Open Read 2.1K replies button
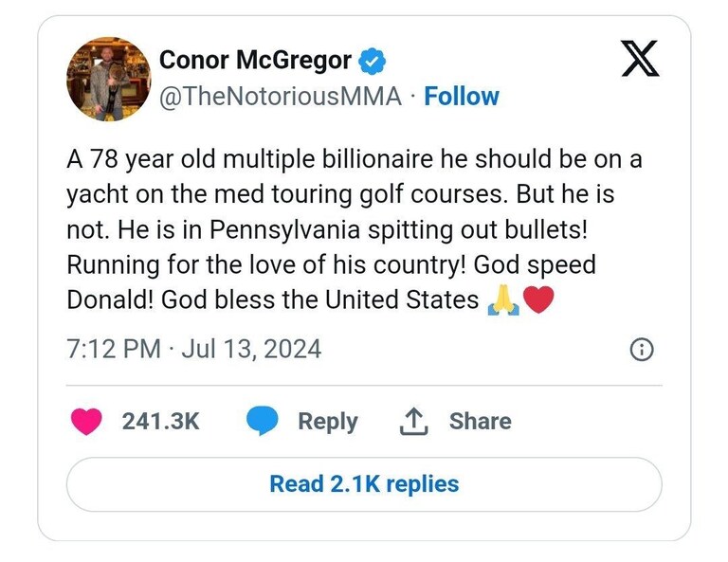 pos(364,484)
